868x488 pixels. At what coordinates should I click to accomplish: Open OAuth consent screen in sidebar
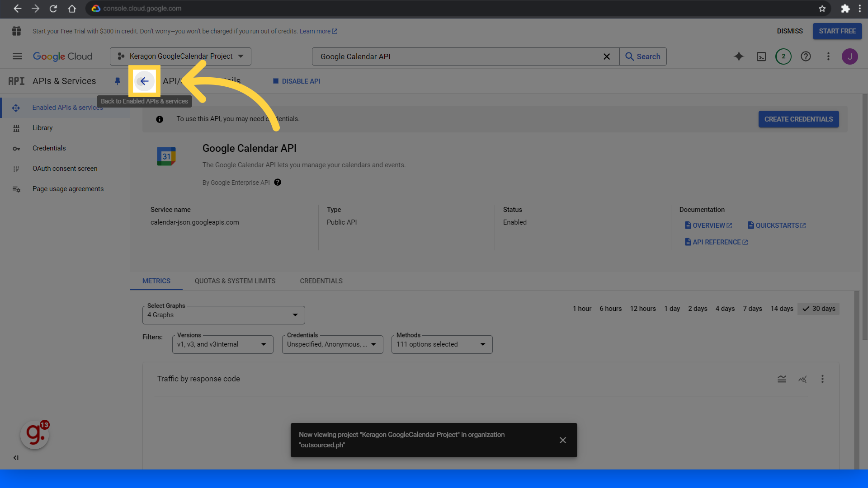point(66,169)
